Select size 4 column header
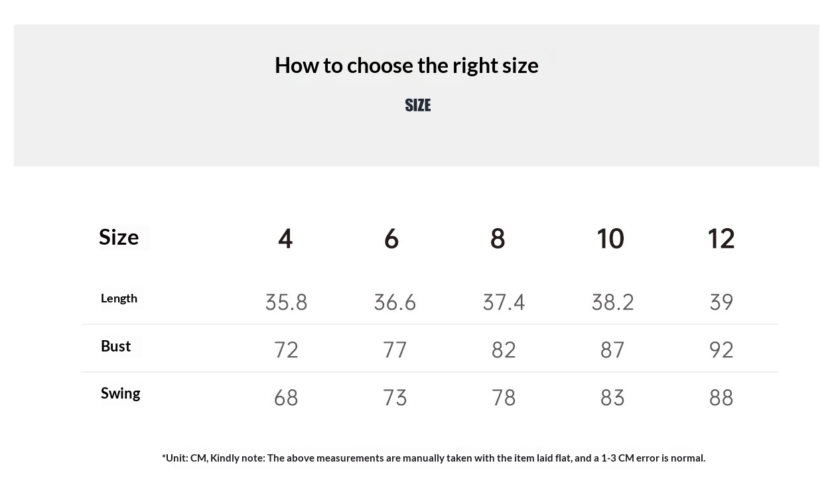Screen dimensions: 836x504 coord(285,239)
